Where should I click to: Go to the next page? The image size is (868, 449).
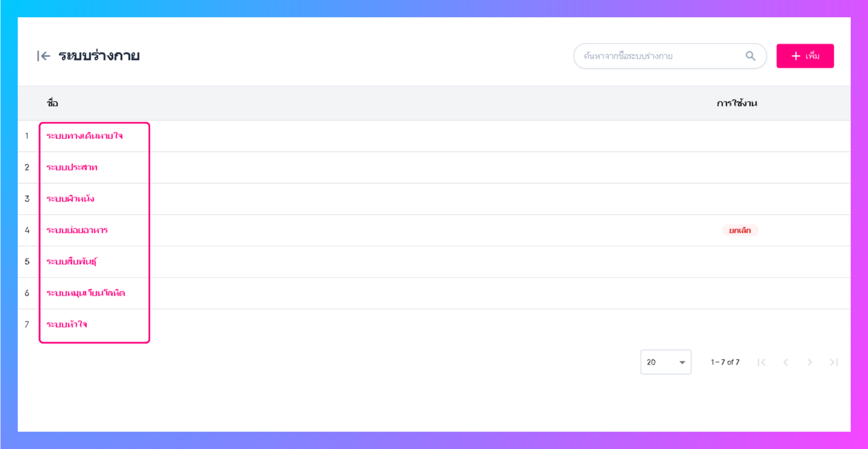click(x=810, y=362)
